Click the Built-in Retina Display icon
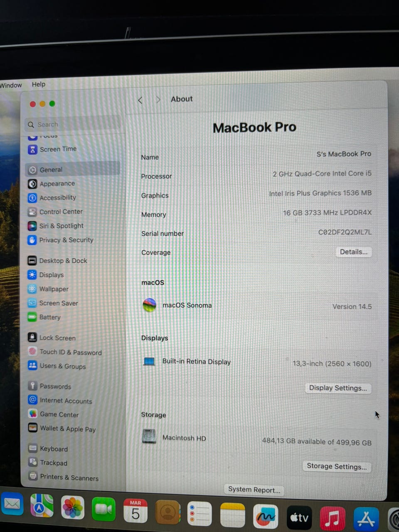This screenshot has height=532, width=399. click(x=149, y=361)
